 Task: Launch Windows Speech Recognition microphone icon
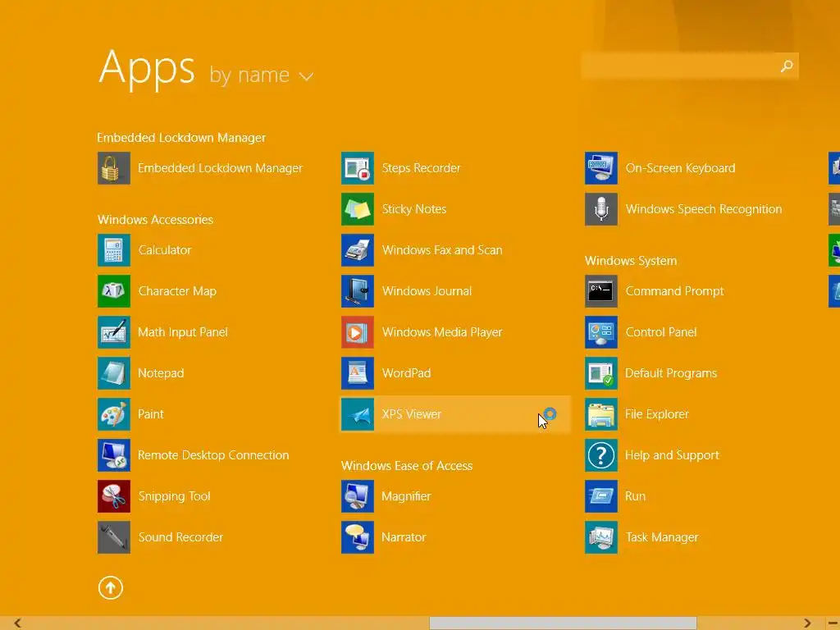(x=601, y=209)
